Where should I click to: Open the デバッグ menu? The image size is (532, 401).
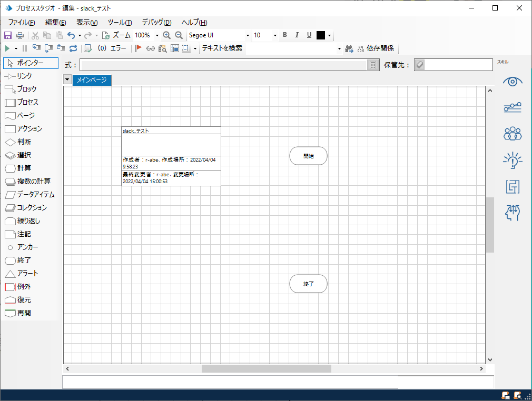pyautogui.click(x=156, y=23)
